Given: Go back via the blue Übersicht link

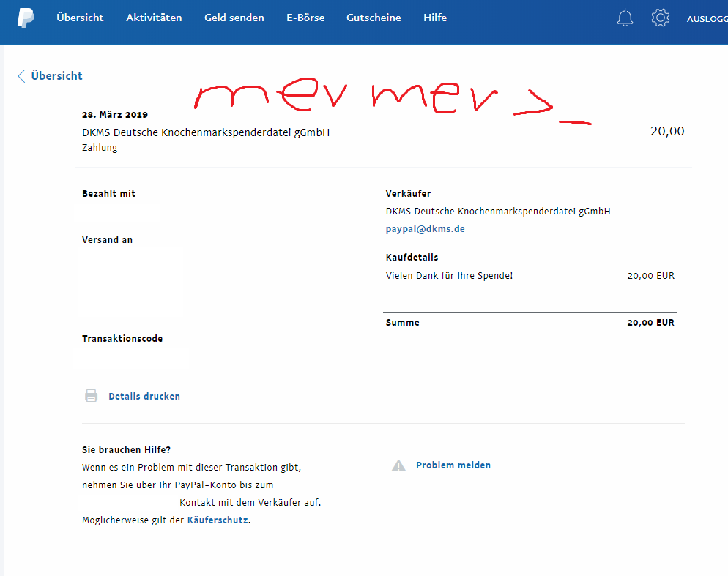Looking at the screenshot, I should pyautogui.click(x=56, y=76).
